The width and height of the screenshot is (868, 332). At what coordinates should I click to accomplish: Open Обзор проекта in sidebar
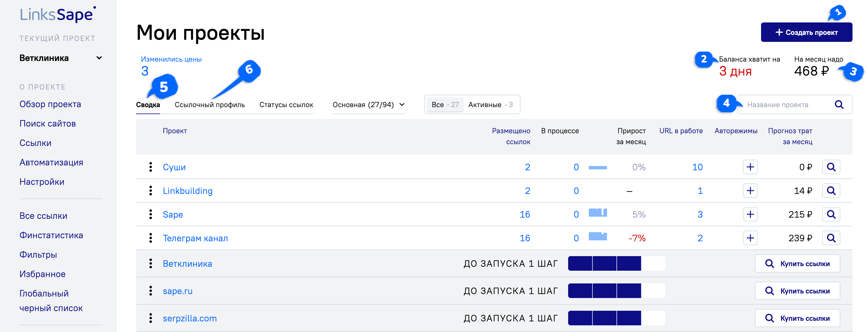coord(50,104)
